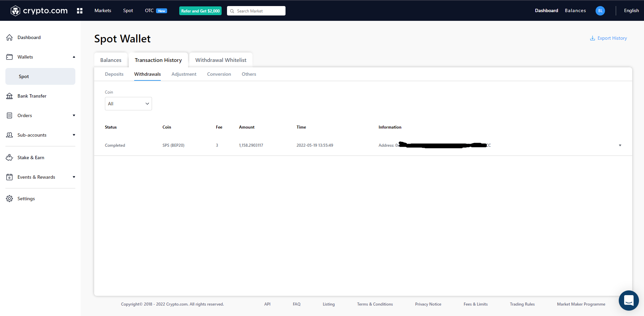Click the API footer link
The height and width of the screenshot is (316, 644).
coord(267,304)
